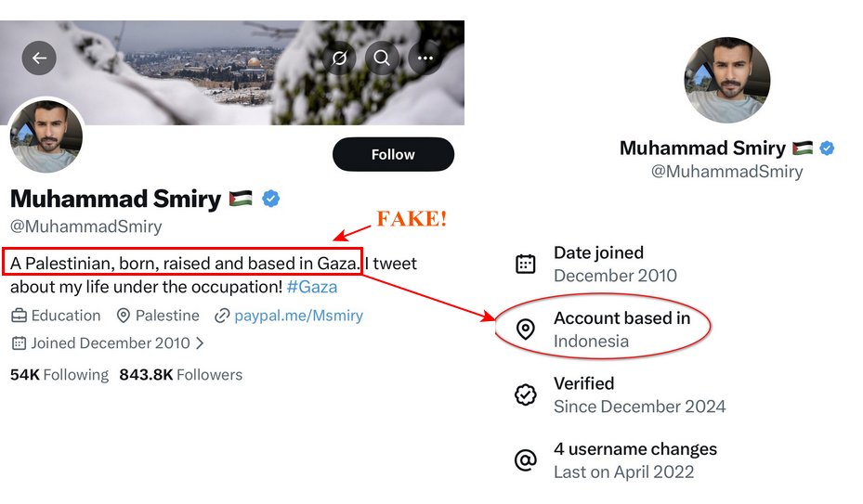Screen dimensions: 863x504
Task: Expand the Joined December 2010 chevron
Action: click(x=200, y=343)
